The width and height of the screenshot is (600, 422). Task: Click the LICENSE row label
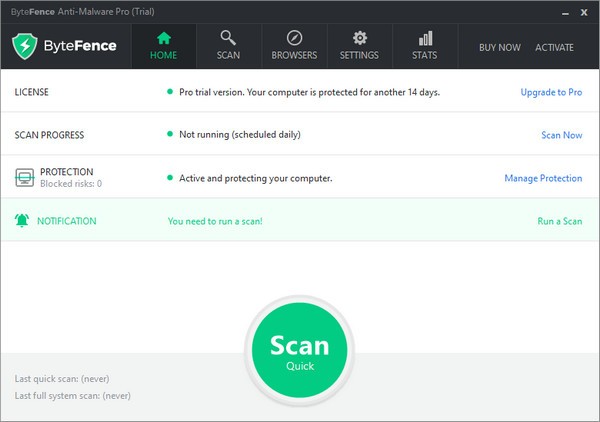(x=31, y=92)
